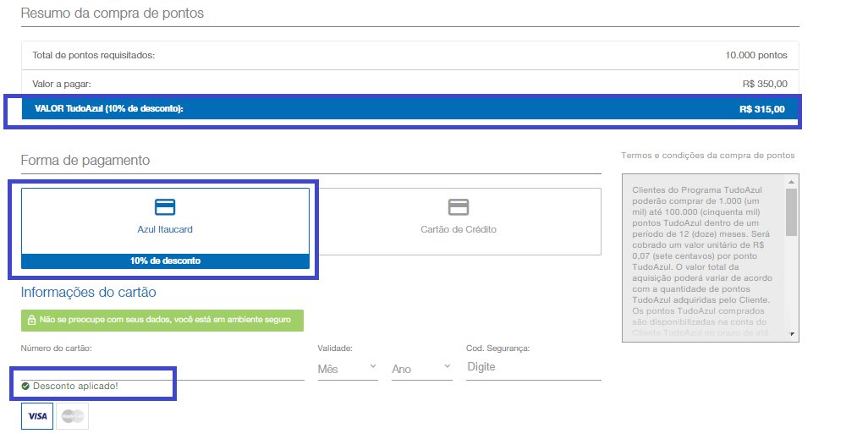Viewport: 868px width, 439px height.
Task: Click the Valor a pagar label
Action: point(62,84)
